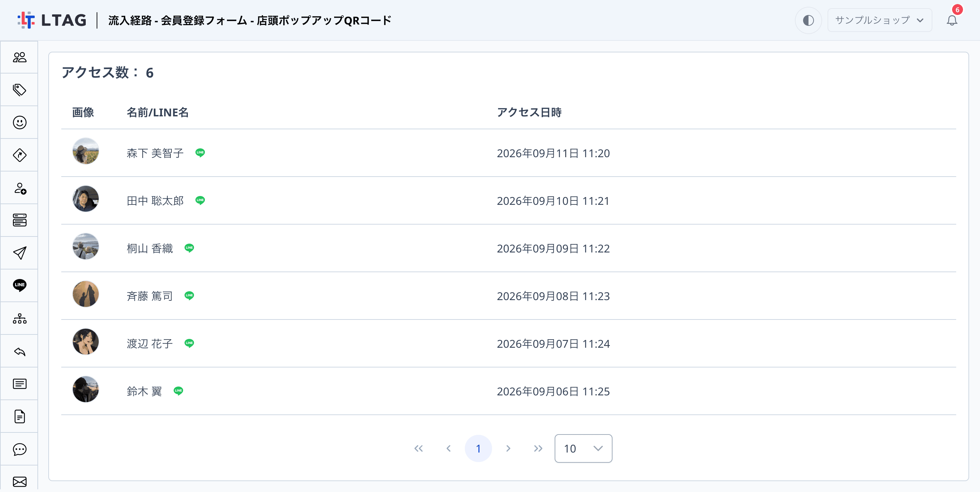Open the サンプルショップ account dropdown
The image size is (980, 492).
880,20
